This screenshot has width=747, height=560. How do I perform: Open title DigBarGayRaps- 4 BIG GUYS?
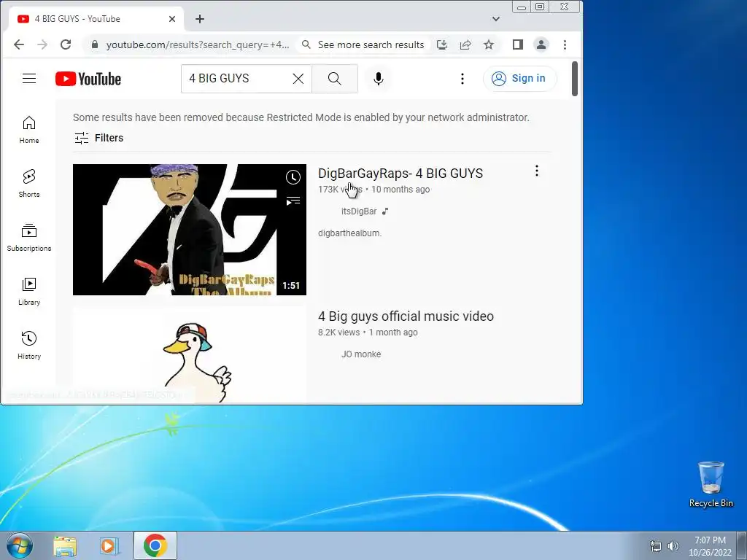click(400, 174)
